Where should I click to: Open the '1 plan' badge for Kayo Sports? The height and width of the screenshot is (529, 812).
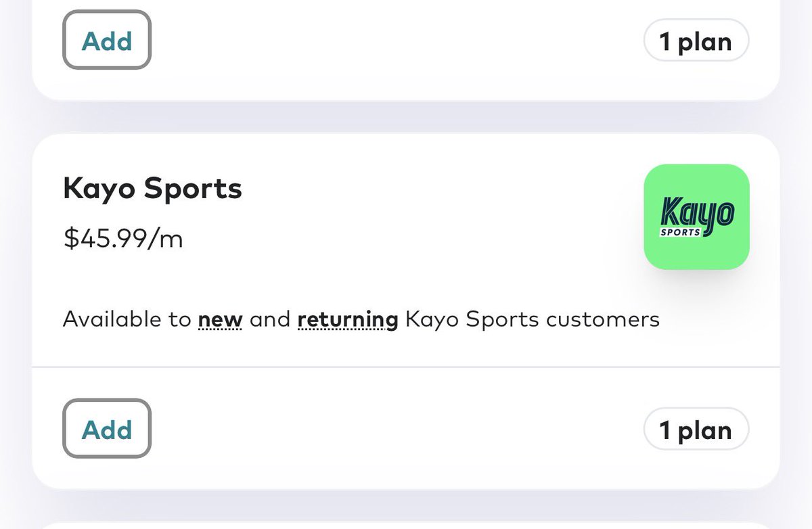click(696, 429)
